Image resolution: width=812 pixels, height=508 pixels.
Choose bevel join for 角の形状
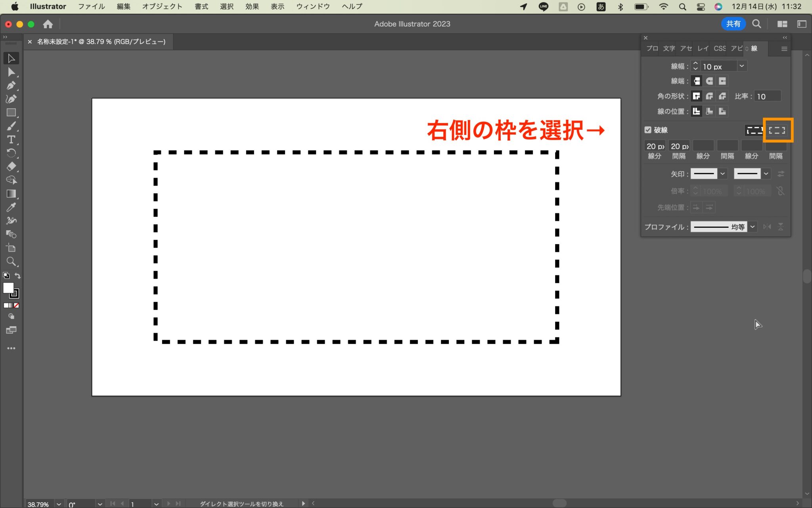[722, 96]
